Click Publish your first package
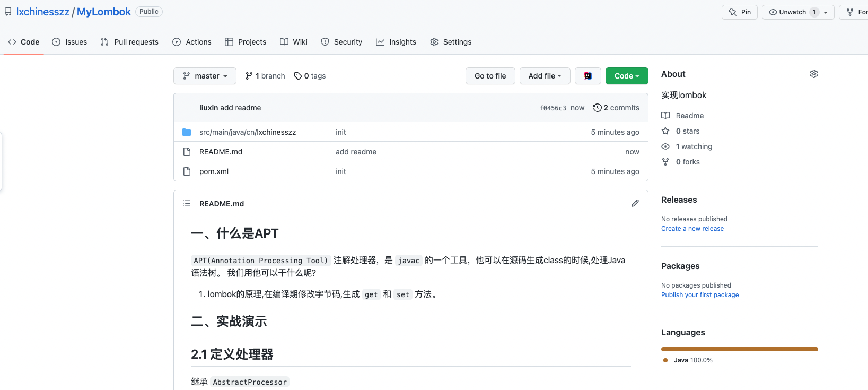The width and height of the screenshot is (868, 390). pyautogui.click(x=699, y=295)
